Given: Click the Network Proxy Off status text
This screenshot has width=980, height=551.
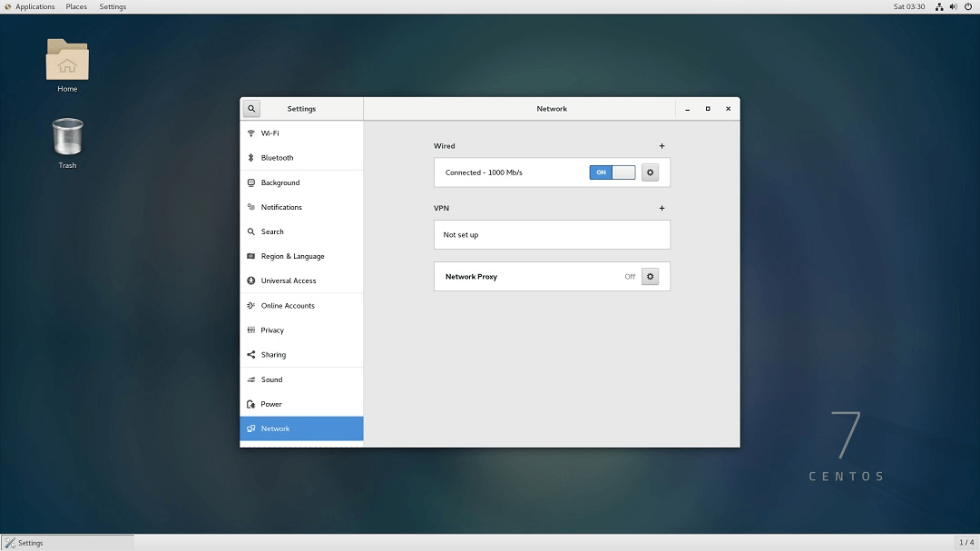Looking at the screenshot, I should coord(630,277).
